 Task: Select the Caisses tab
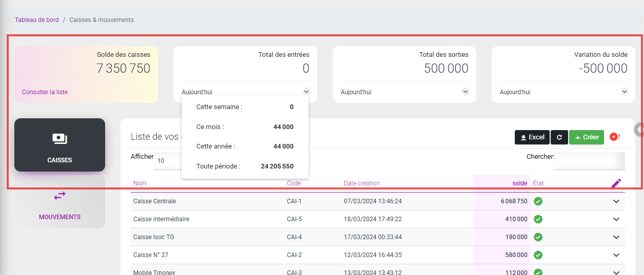coord(59,145)
